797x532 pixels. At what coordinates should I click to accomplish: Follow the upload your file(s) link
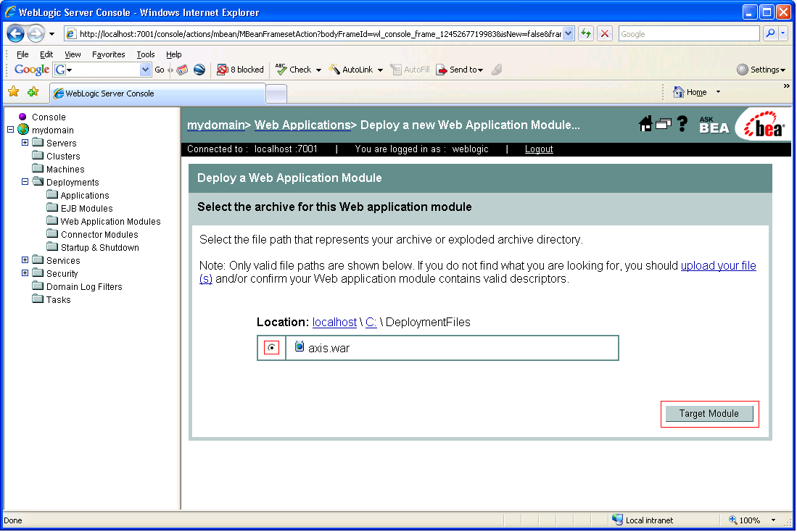tap(718, 265)
